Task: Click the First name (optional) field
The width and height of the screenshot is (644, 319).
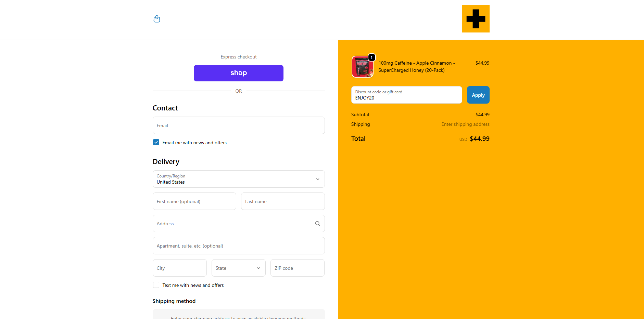Action: click(194, 201)
